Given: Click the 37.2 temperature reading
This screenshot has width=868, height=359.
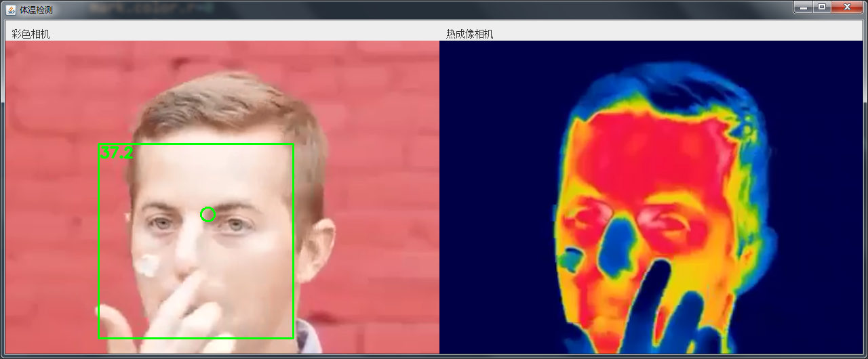Looking at the screenshot, I should [116, 153].
